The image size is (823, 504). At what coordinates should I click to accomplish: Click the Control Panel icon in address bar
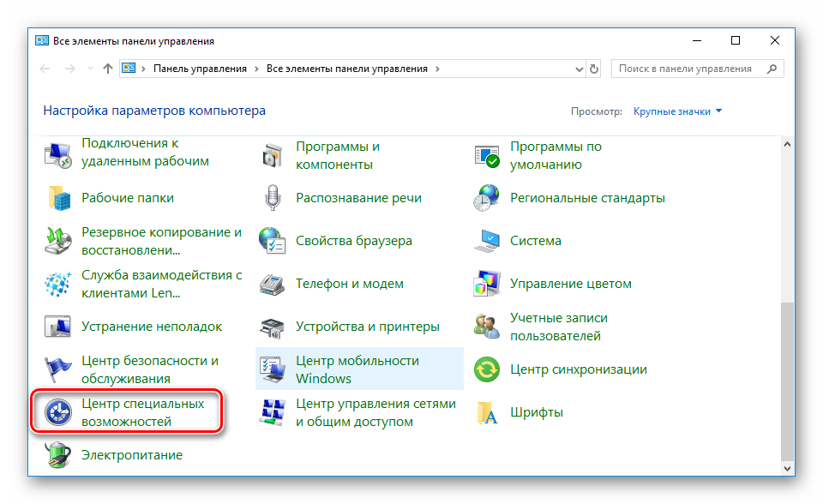129,69
